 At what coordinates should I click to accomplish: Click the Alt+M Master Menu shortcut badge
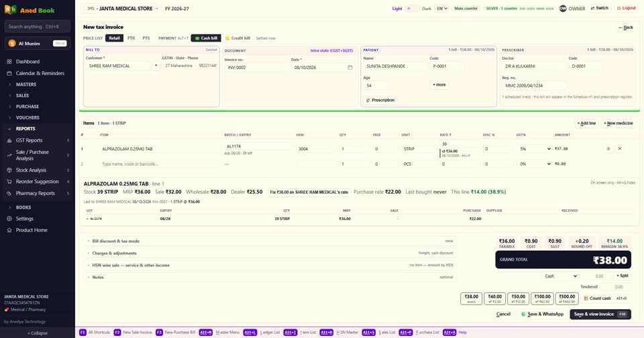[x=206, y=332]
